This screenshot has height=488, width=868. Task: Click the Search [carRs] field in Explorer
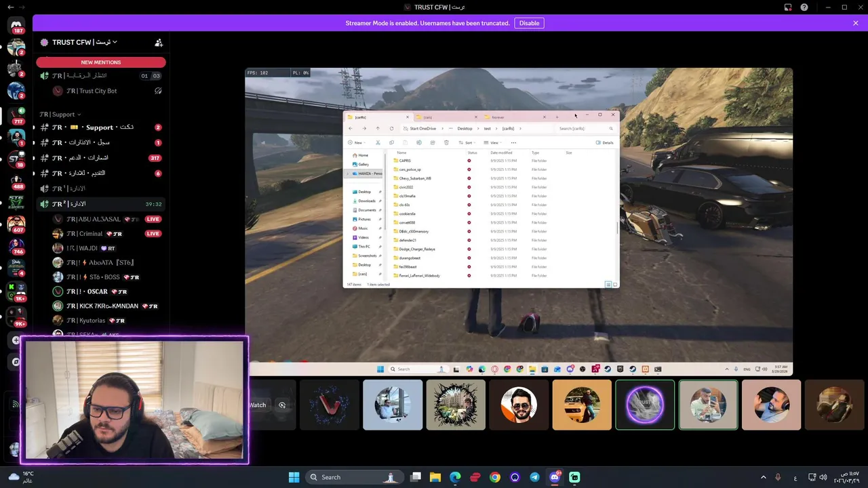tap(587, 129)
